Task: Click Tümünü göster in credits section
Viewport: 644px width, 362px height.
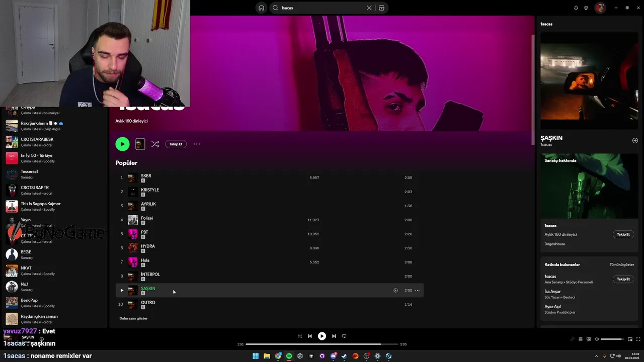Action: point(622,264)
